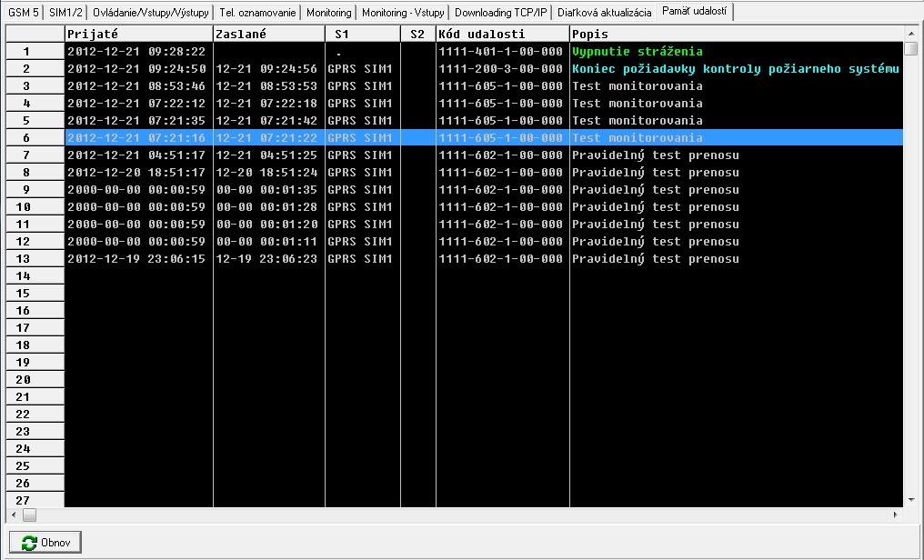Click sent time 00-00 00:01:11
924x560 pixels.
(x=266, y=241)
